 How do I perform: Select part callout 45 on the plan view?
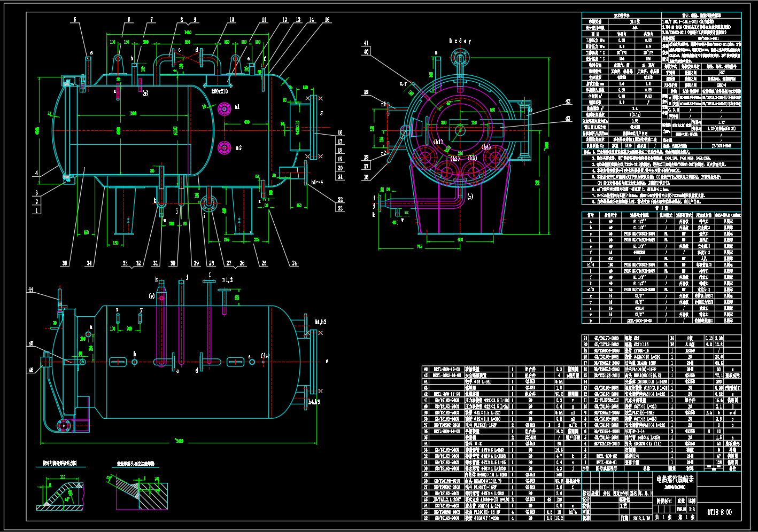[x=30, y=343]
